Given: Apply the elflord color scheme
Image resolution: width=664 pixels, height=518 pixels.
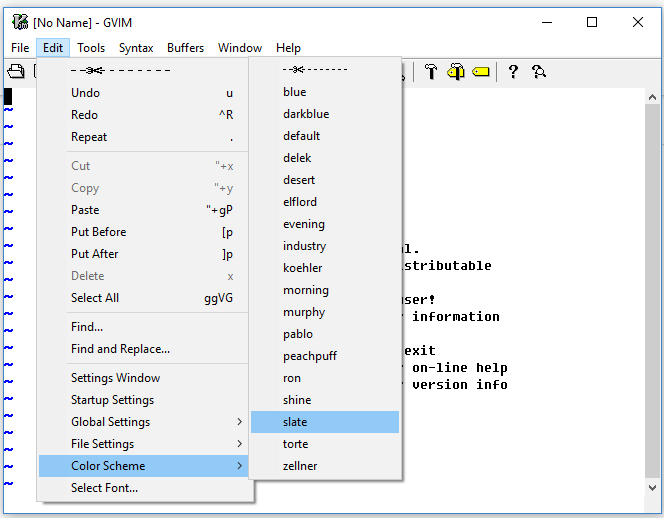Looking at the screenshot, I should tap(325, 202).
